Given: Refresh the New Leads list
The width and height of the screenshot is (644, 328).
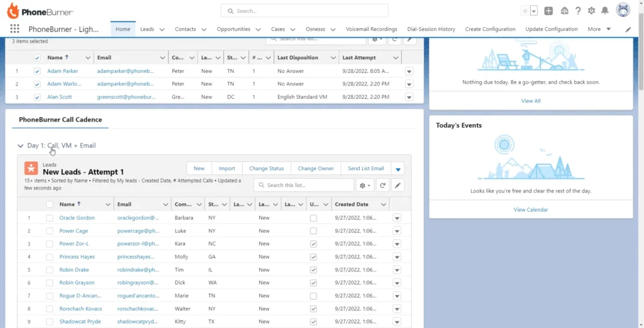Looking at the screenshot, I should (x=382, y=185).
